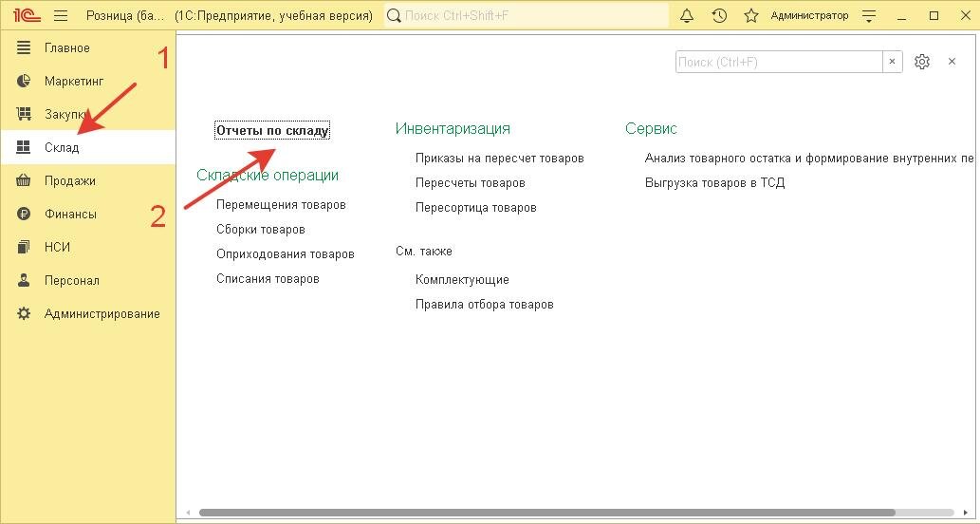This screenshot has height=524, width=980.
Task: Clear the panel search field
Action: coord(893,62)
